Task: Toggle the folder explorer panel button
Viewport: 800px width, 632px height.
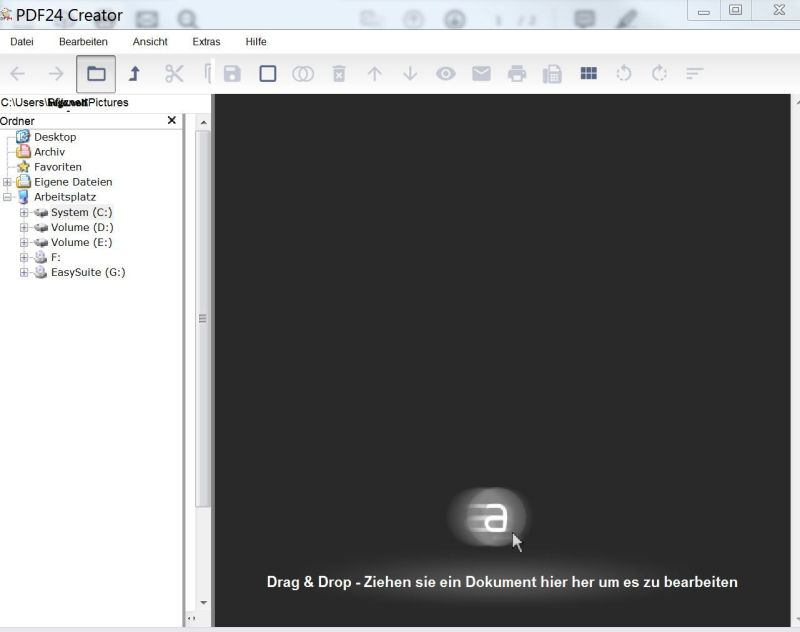Action: tap(96, 74)
